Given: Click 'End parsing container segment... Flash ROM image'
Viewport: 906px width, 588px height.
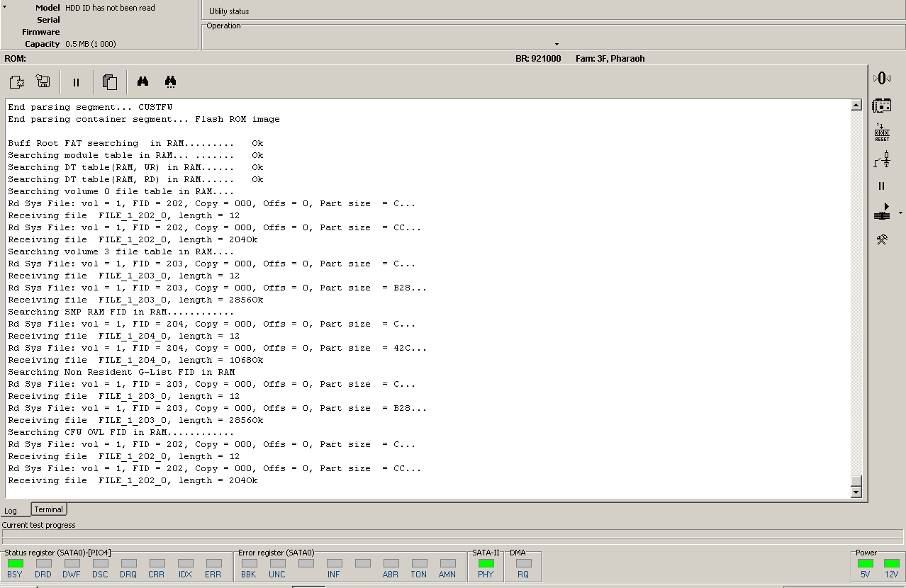Looking at the screenshot, I should 144,119.
